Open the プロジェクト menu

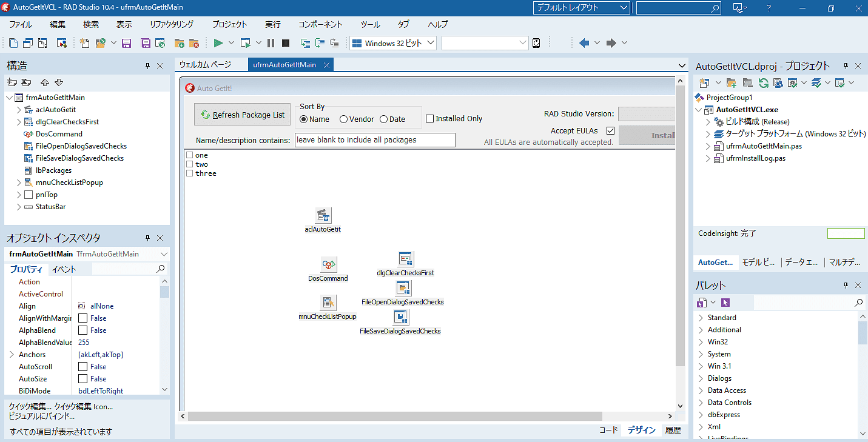click(230, 25)
